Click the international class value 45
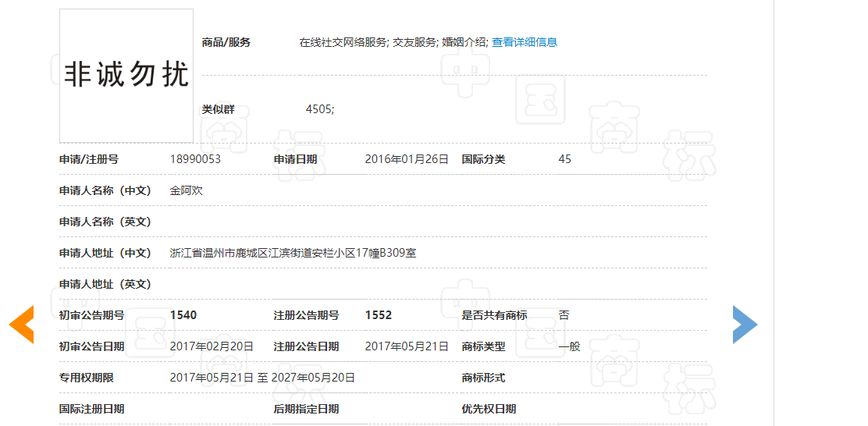Image resolution: width=868 pixels, height=426 pixels. (x=564, y=159)
